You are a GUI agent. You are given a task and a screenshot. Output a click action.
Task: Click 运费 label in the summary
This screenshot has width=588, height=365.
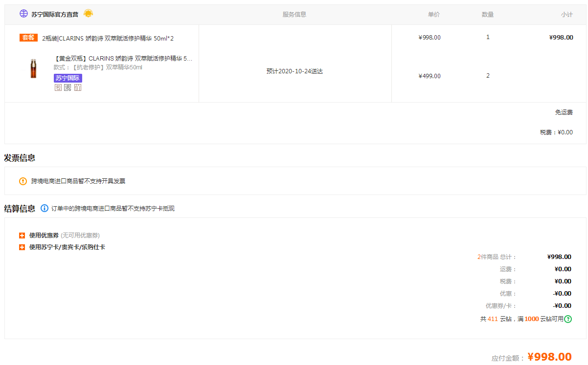click(508, 269)
